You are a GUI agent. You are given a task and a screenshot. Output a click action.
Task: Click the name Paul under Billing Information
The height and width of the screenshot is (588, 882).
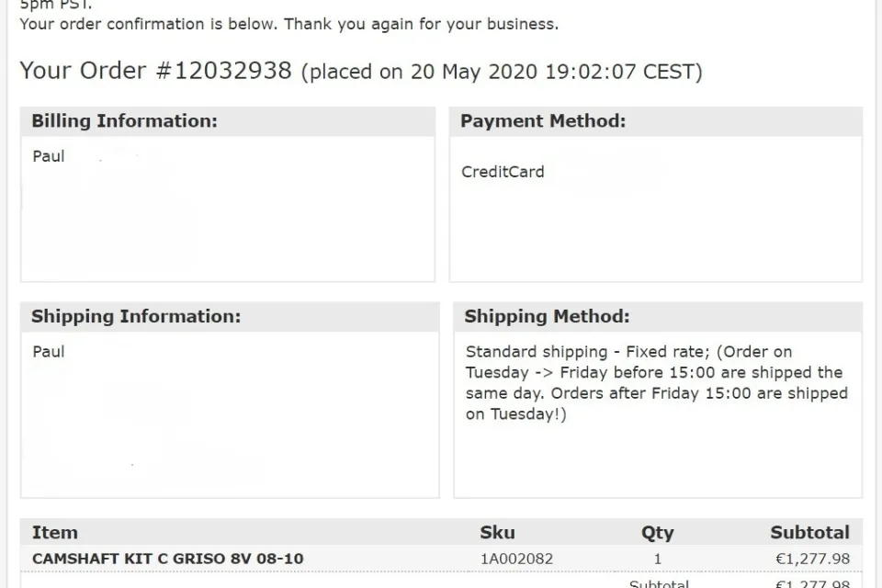[49, 156]
